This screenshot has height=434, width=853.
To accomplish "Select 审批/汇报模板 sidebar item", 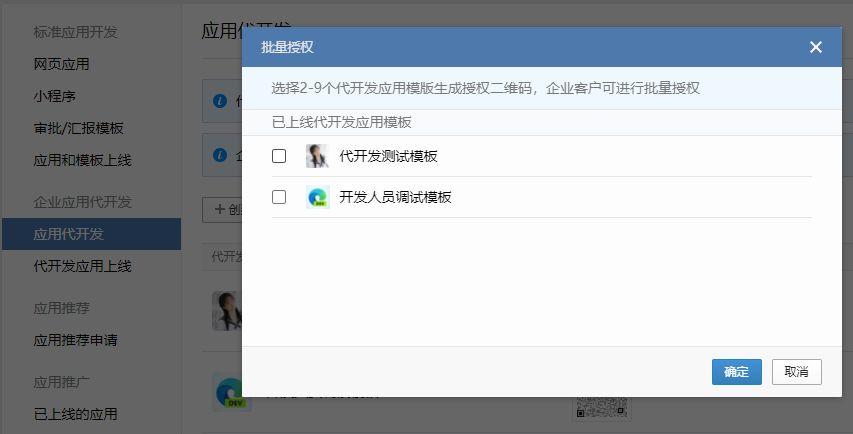I will coord(78,129).
